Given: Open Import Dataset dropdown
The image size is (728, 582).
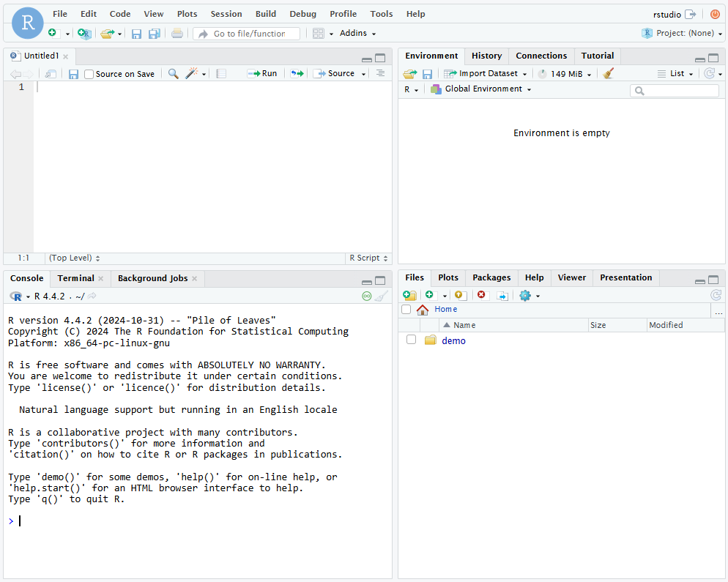Looking at the screenshot, I should coord(485,74).
